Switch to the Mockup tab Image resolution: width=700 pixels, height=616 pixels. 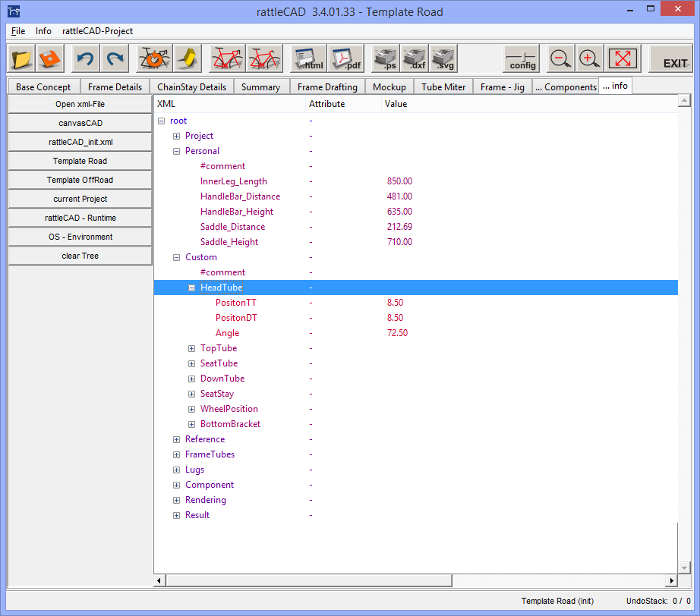tap(389, 87)
